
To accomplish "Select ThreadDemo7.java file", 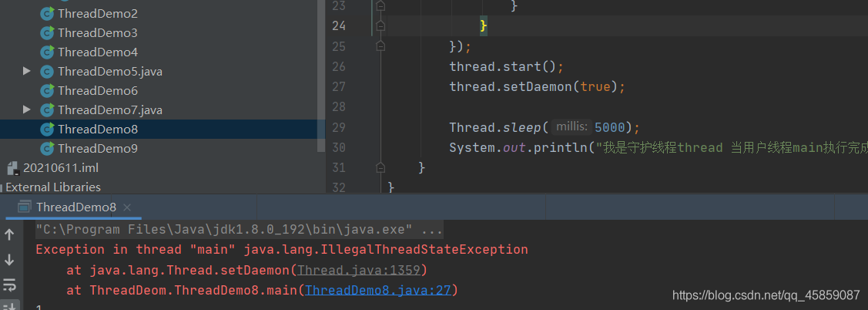I will [x=109, y=110].
